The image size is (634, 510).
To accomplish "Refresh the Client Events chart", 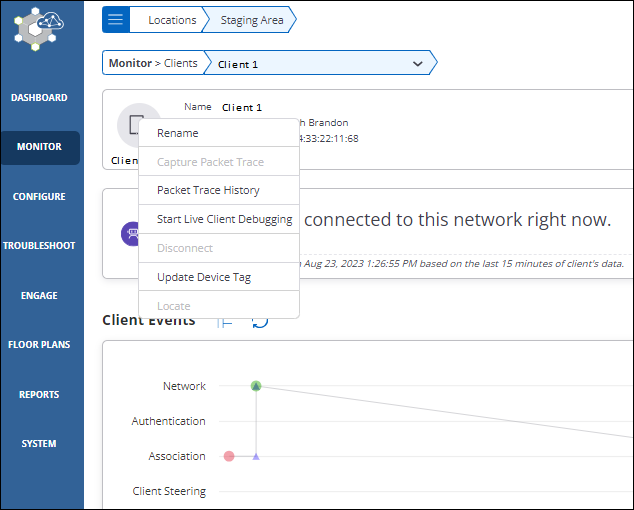I will tap(260, 322).
